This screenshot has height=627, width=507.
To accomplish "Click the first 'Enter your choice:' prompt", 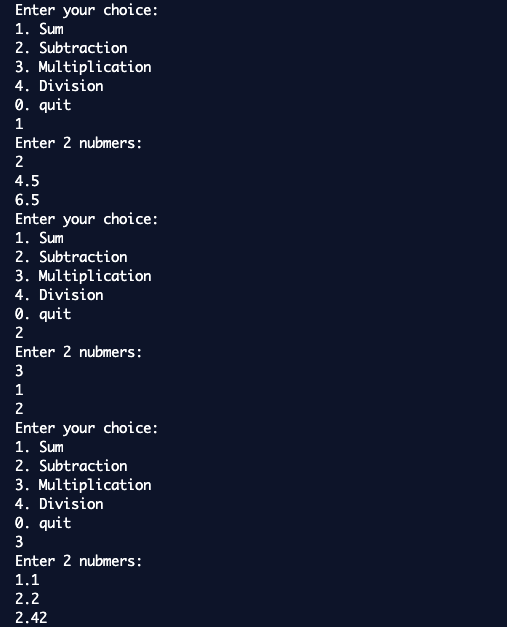I will [87, 10].
